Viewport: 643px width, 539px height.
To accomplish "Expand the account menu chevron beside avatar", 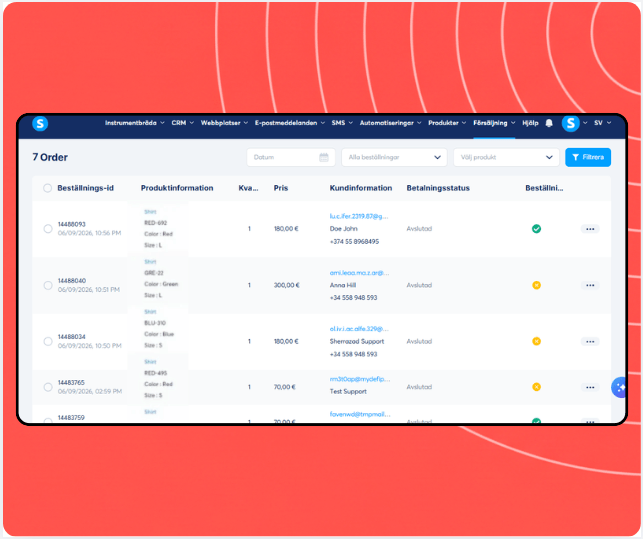I will point(585,123).
